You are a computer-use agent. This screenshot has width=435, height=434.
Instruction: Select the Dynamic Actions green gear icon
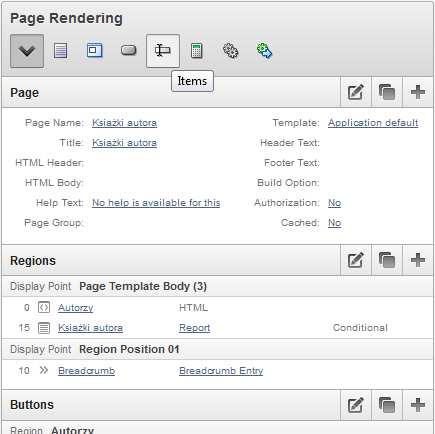tap(264, 51)
